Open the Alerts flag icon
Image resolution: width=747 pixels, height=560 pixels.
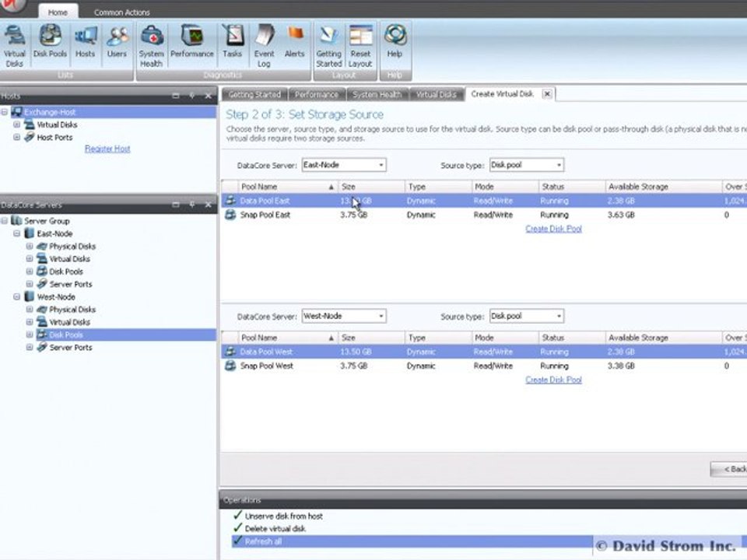[294, 41]
